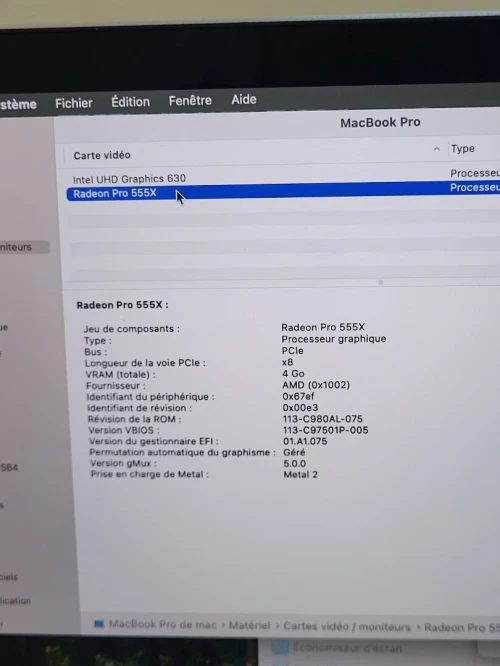The width and height of the screenshot is (500, 666).
Task: Click Cartes vidéo / moniteurs in path bar
Action: 347,626
